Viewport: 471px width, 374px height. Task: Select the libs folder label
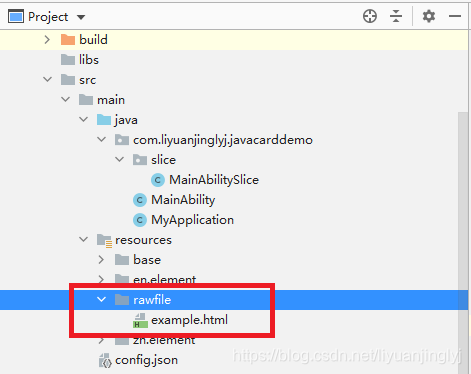pos(89,60)
